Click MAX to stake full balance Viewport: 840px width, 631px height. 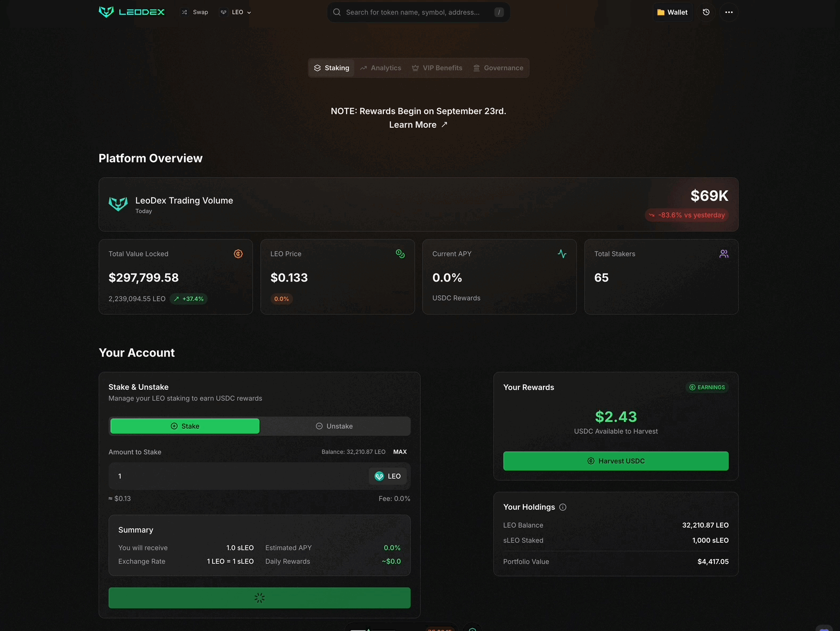400,452
